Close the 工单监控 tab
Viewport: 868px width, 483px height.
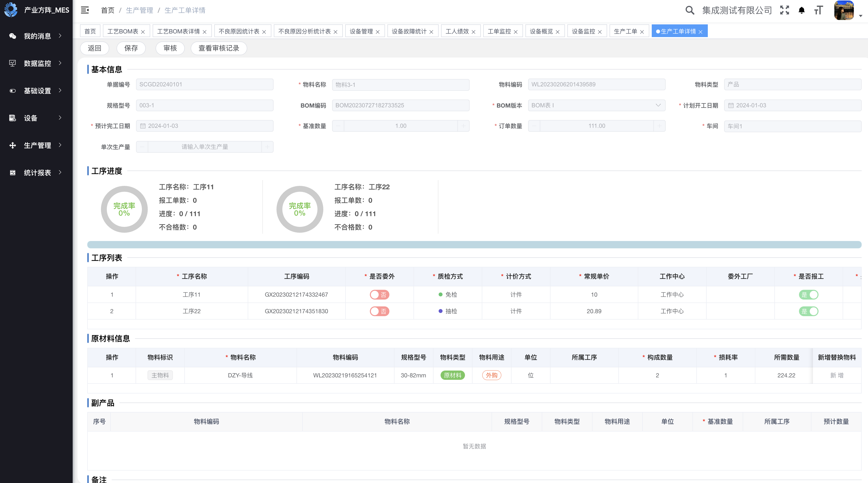[515, 32]
